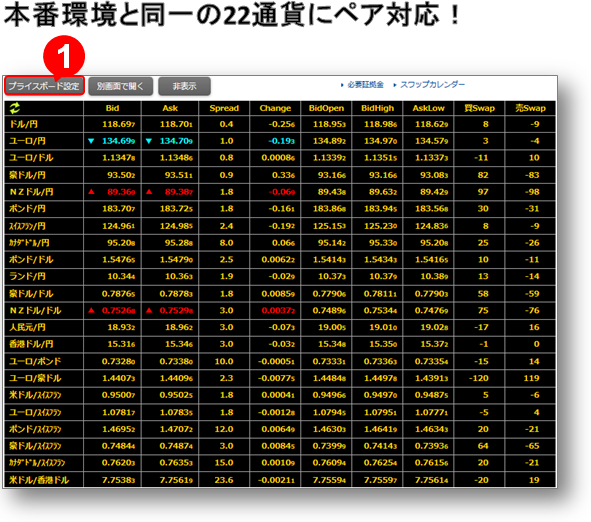Click ポンド/ドル Bid price 1.54765
This screenshot has width=591, height=522.
[x=118, y=259]
